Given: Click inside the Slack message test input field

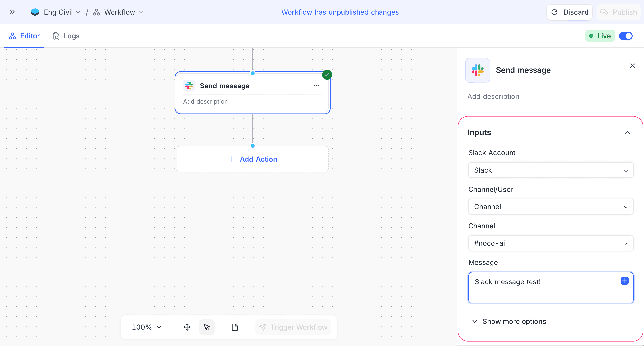Looking at the screenshot, I should click(537, 287).
